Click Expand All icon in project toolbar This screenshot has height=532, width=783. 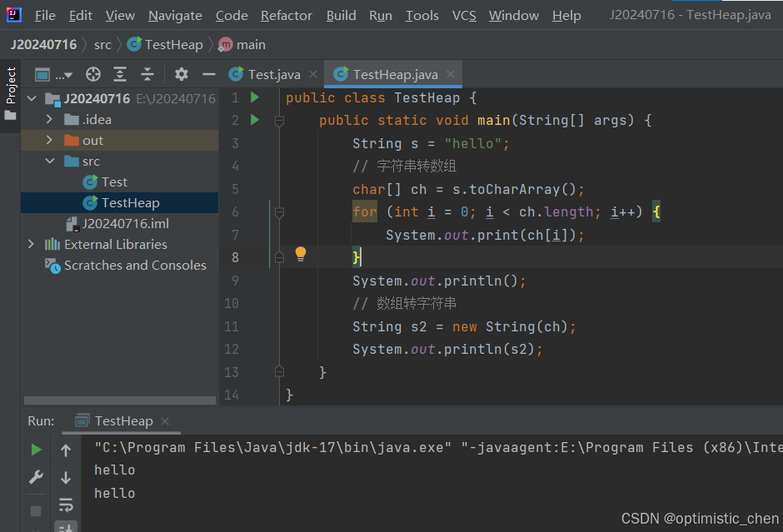[x=120, y=74]
